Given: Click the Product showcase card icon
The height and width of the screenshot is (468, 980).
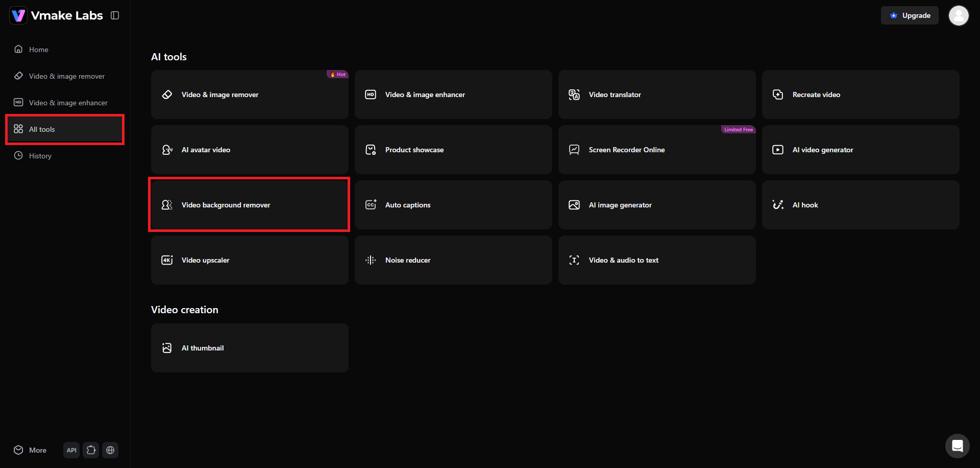Looking at the screenshot, I should (371, 150).
